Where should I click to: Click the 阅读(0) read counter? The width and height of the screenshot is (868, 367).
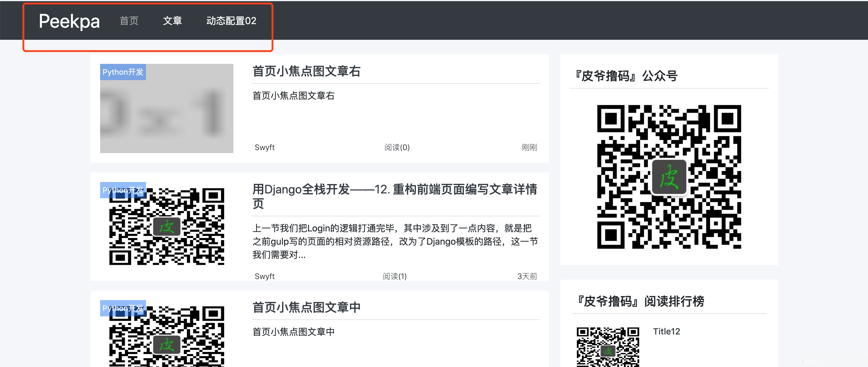pos(397,147)
